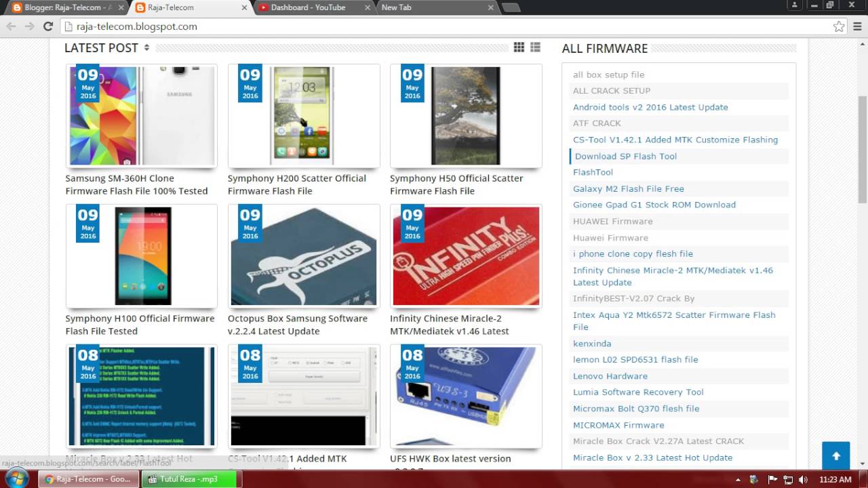Close the Dashboard - YouTube tab
The image size is (868, 488).
[368, 7]
